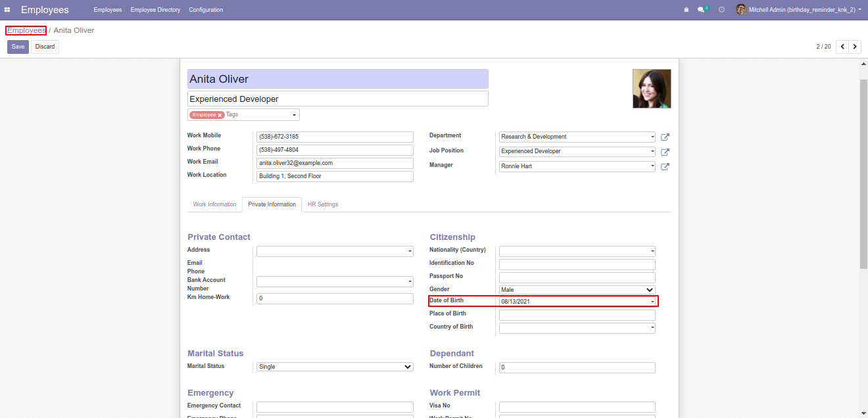Image resolution: width=868 pixels, height=418 pixels.
Task: Click the Work Phone field
Action: point(335,150)
